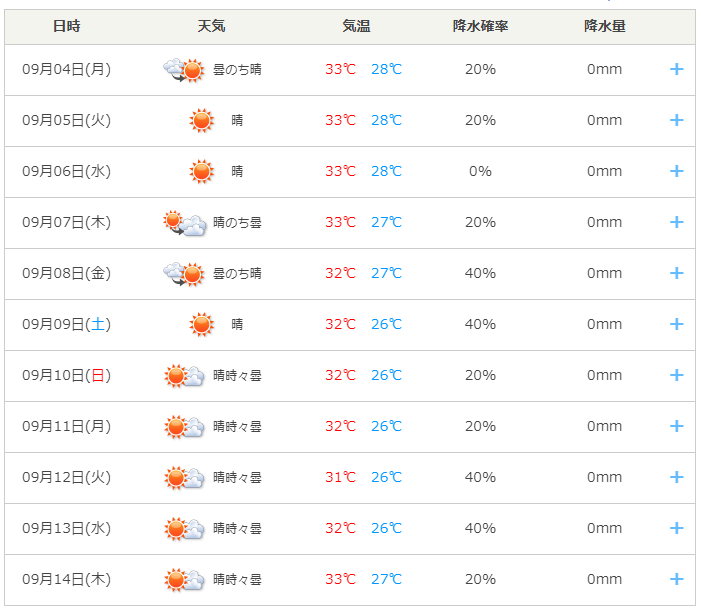Expand the 09月04日(月) forecast row

[x=676, y=69]
